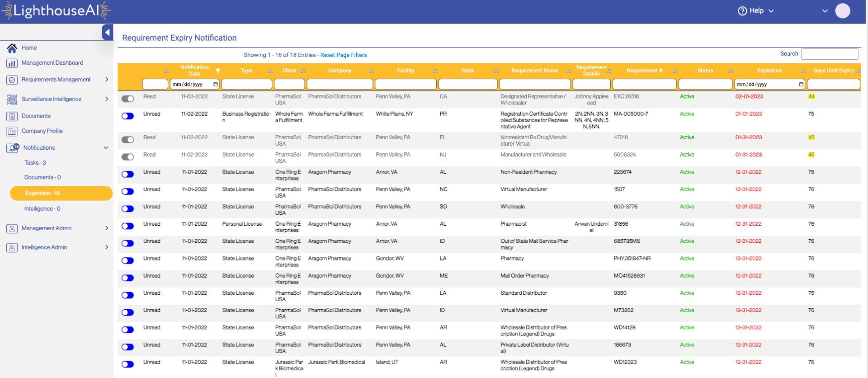Sort table by Company column arrow

pos(371,71)
